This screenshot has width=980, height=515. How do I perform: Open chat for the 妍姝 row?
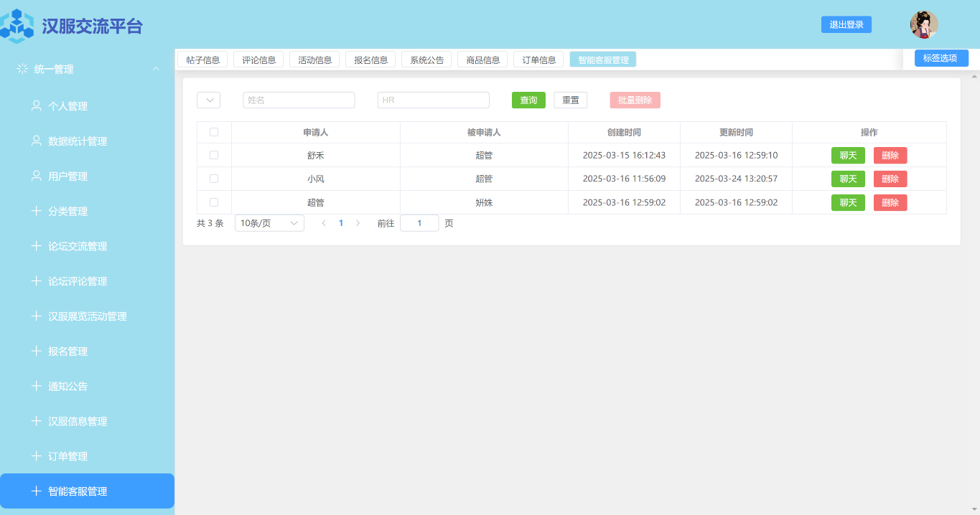tap(848, 202)
